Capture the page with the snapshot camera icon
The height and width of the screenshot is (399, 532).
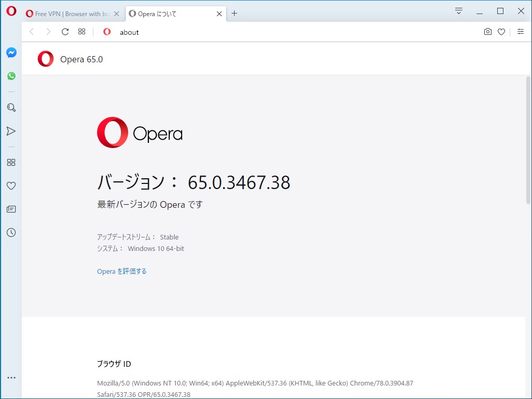pyautogui.click(x=487, y=32)
